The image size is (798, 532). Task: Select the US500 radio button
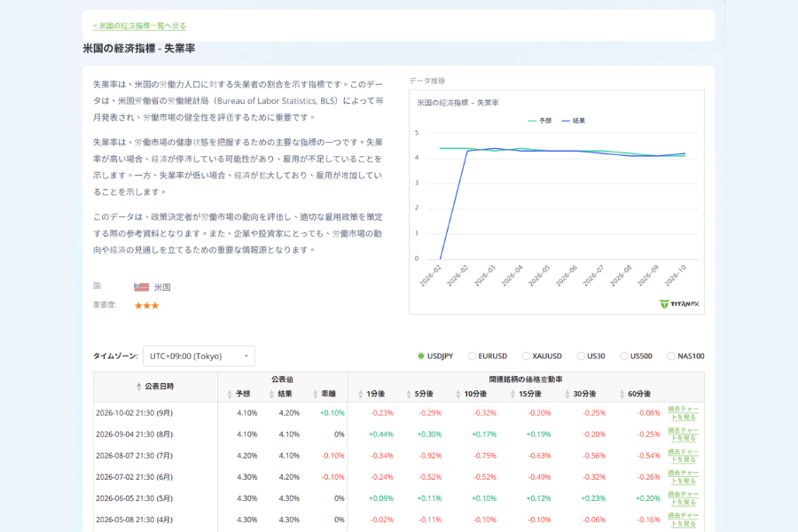click(x=623, y=356)
